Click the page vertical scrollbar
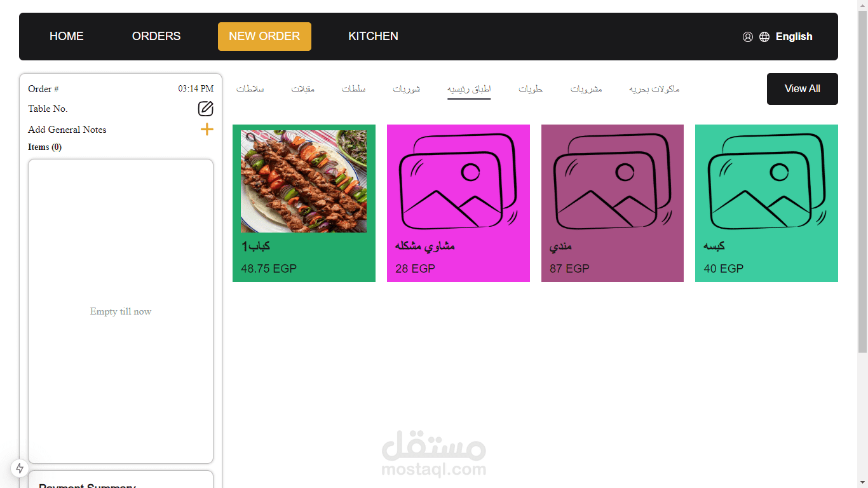 coord(862,178)
